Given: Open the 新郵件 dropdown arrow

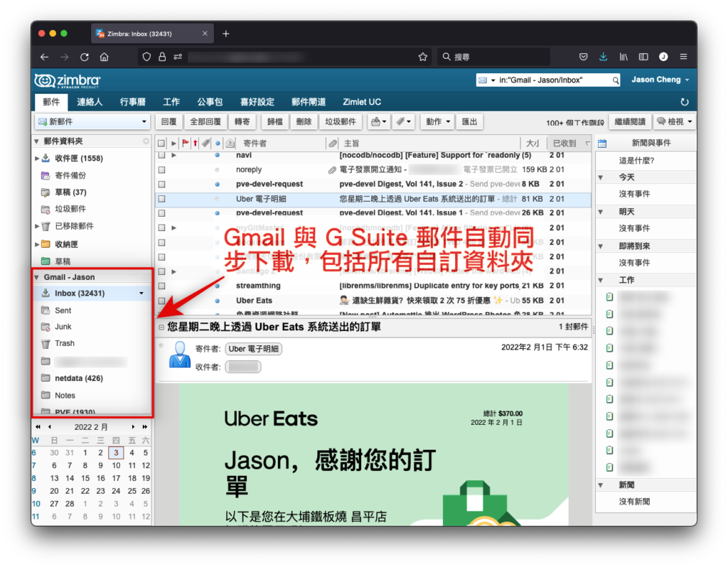Looking at the screenshot, I should [144, 122].
